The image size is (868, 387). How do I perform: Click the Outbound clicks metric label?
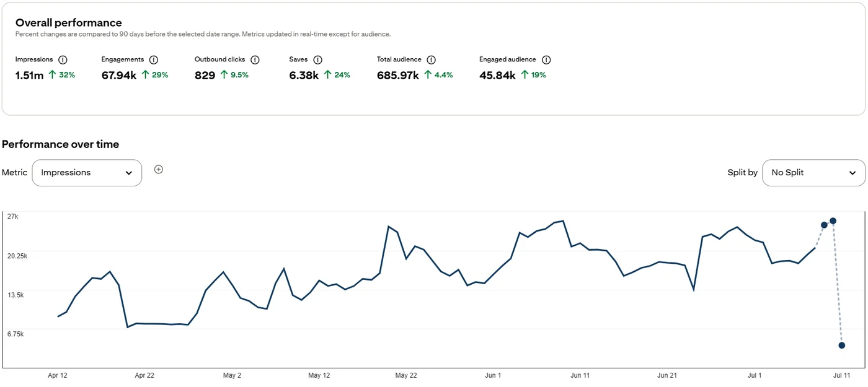[220, 59]
